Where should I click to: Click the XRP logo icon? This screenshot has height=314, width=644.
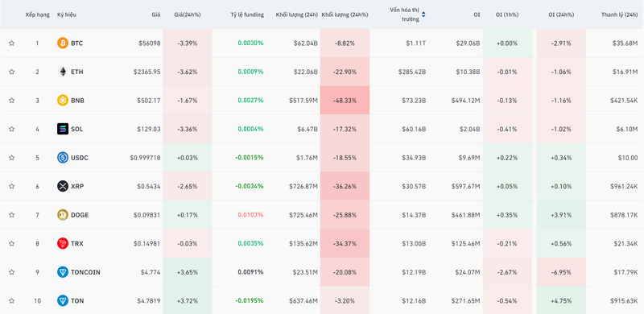tap(63, 186)
